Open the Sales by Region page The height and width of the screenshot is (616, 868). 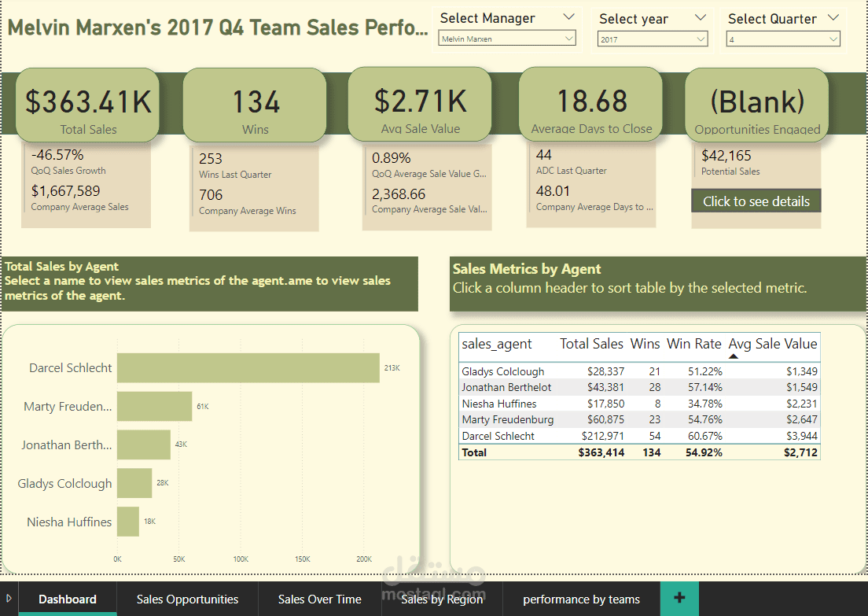coord(442,599)
